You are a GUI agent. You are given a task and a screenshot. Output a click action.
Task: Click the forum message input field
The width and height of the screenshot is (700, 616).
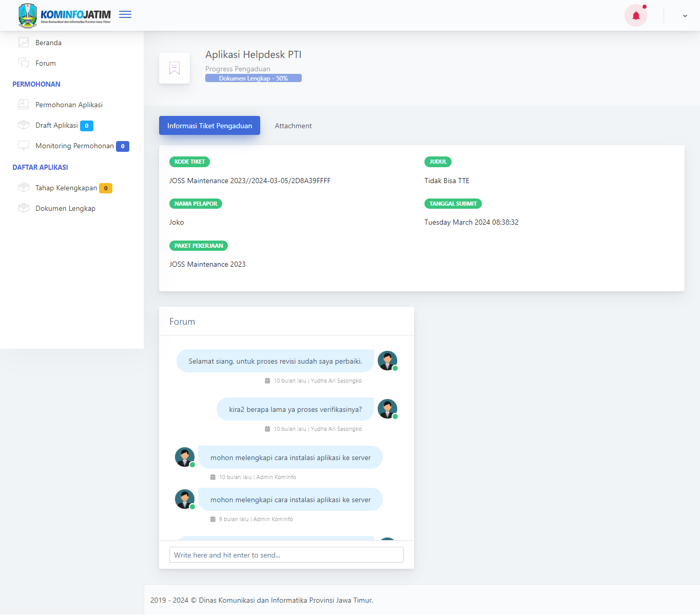[286, 555]
